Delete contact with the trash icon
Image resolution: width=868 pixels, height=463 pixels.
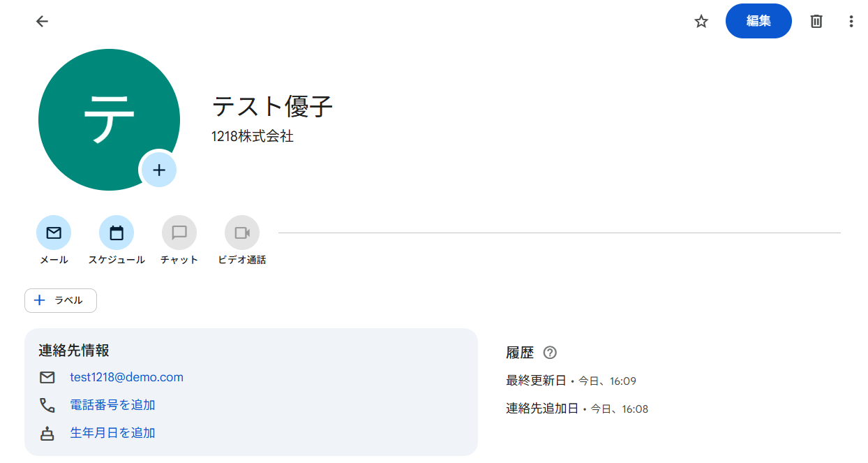click(816, 21)
